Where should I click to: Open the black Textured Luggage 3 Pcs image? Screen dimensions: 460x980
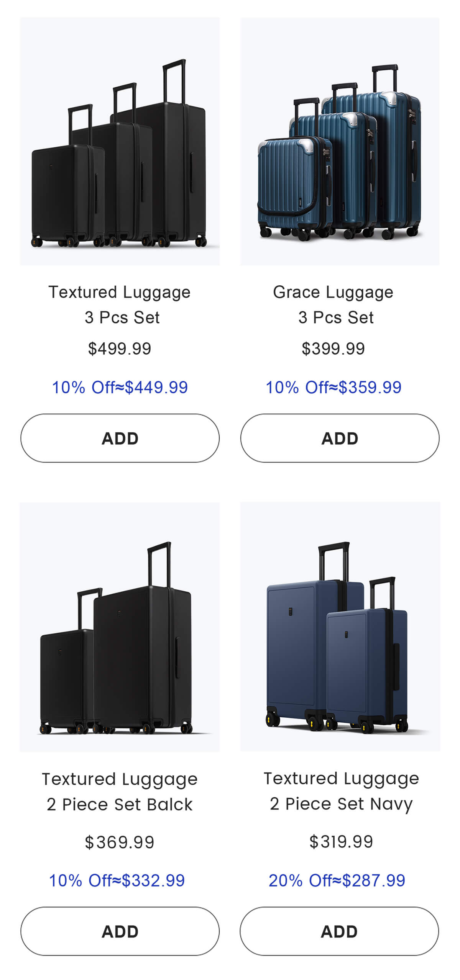pyautogui.click(x=120, y=141)
